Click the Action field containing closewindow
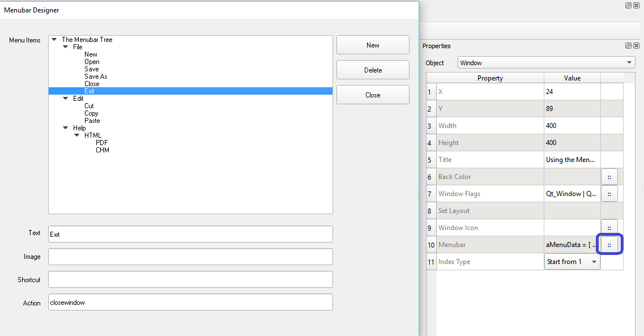 coord(190,302)
